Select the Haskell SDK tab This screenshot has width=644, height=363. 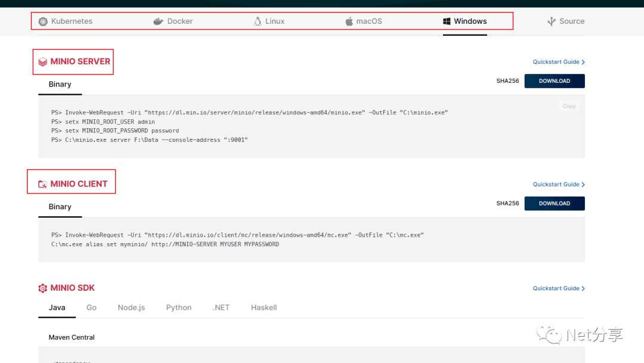(264, 308)
